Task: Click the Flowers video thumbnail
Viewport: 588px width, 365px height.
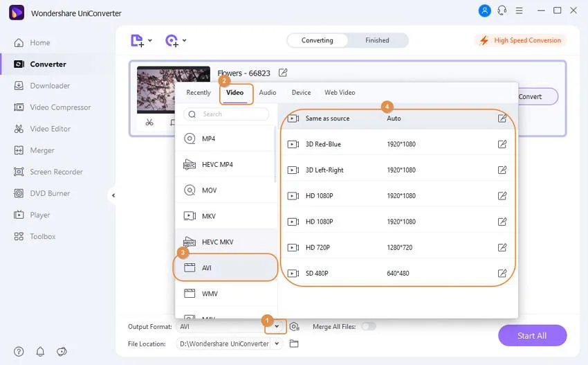Action: coord(156,90)
